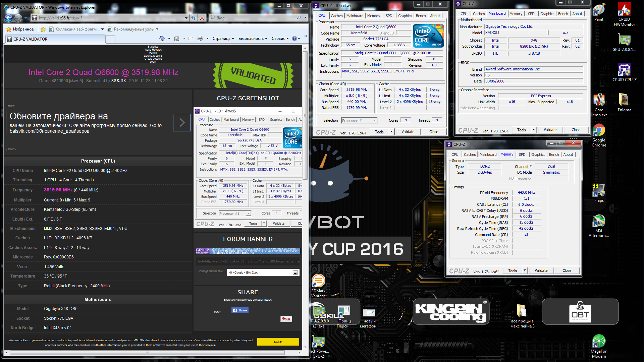Open OBT desktop tile
The image size is (644, 362).
[x=580, y=311]
